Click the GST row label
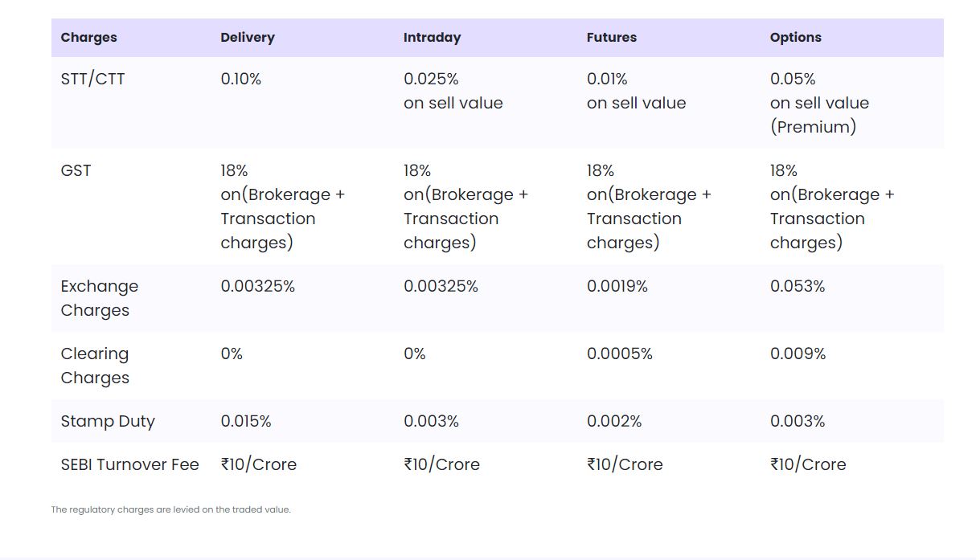 [76, 171]
